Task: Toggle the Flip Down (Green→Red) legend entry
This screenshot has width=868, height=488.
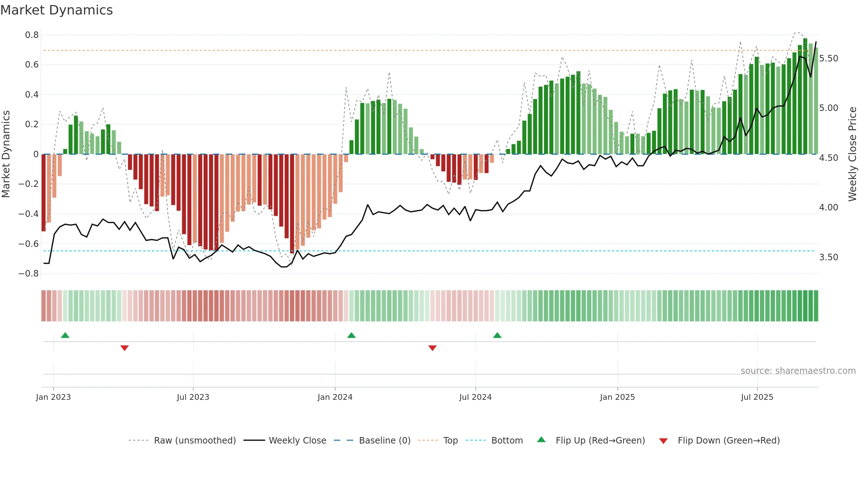Action: pos(719,440)
